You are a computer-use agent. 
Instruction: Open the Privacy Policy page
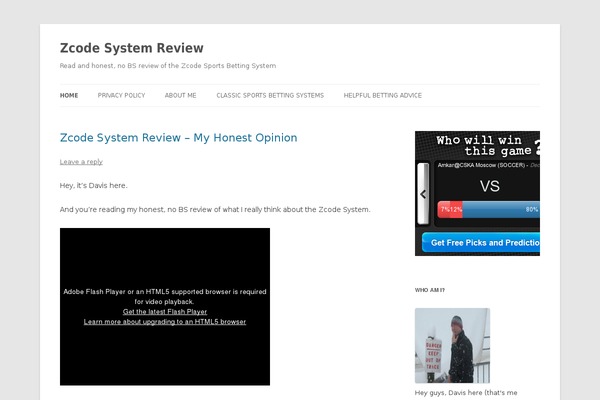tap(121, 95)
